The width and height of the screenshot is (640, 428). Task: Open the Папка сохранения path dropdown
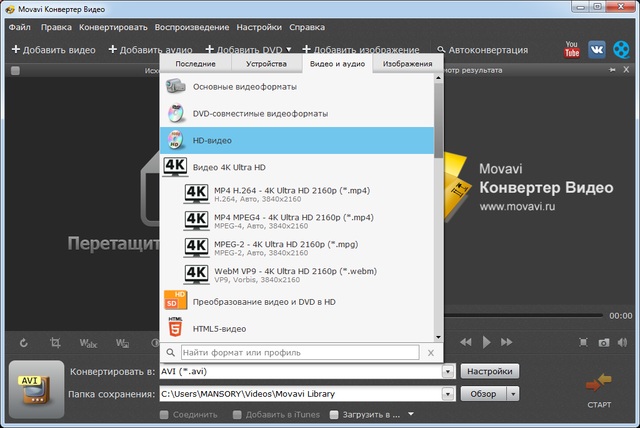coord(449,394)
